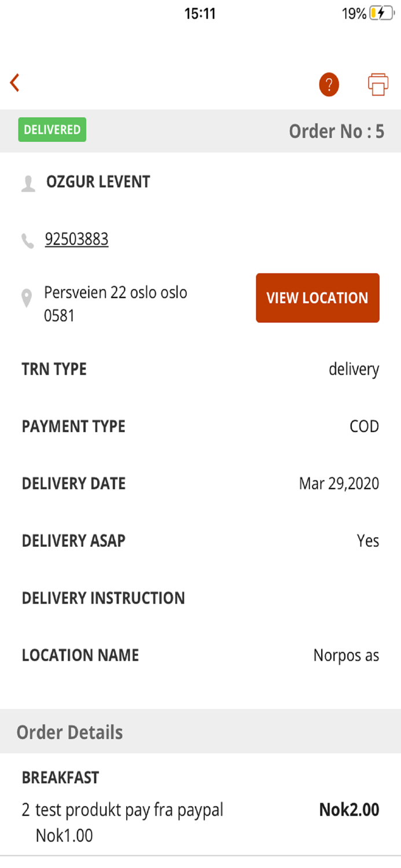Tap the back arrow to return

pyautogui.click(x=14, y=82)
